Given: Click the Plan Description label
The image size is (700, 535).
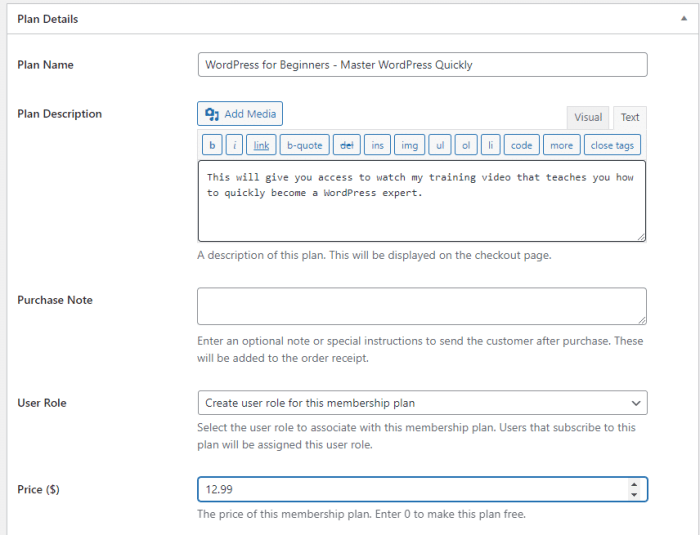Looking at the screenshot, I should coord(59,114).
